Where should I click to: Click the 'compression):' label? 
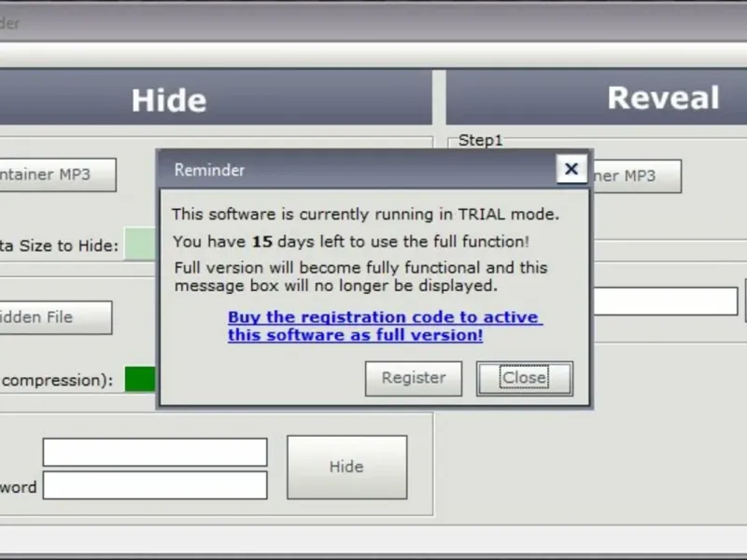click(57, 381)
